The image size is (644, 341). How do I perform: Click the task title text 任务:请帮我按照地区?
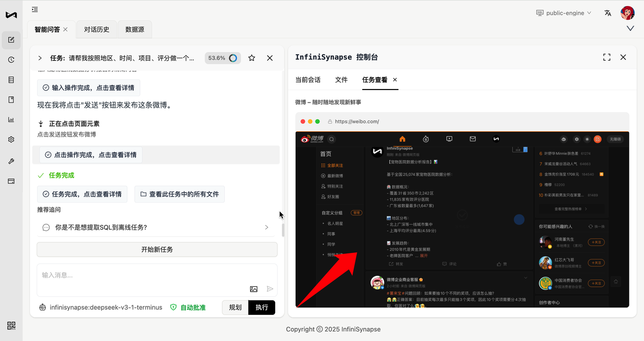coord(122,58)
